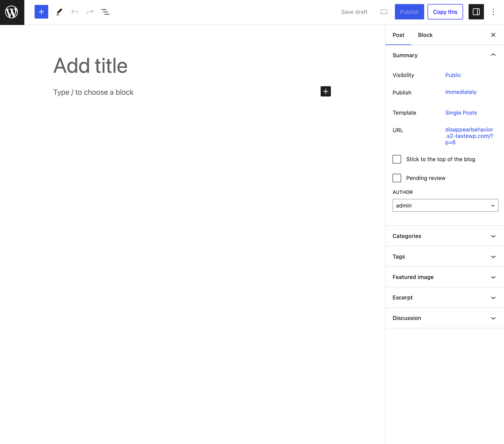Viewport: 504px width, 444px height.
Task: Expand the Featured image panel
Action: coord(445,277)
